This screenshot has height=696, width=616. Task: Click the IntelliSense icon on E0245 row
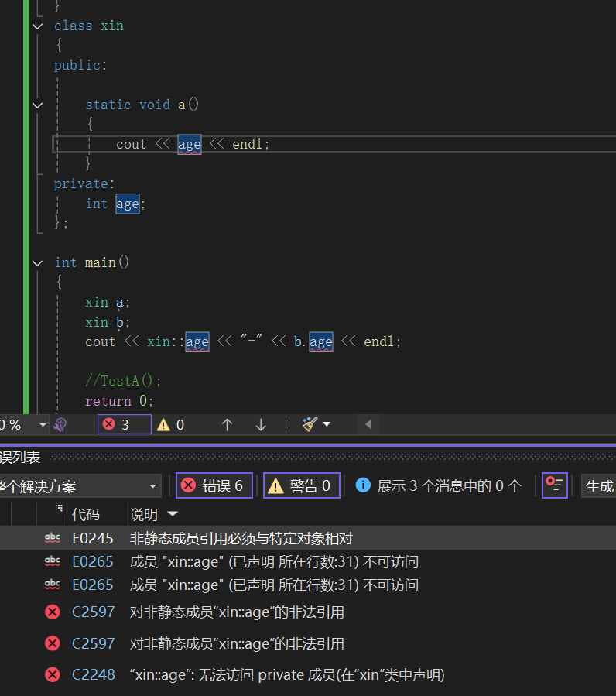pyautogui.click(x=53, y=538)
